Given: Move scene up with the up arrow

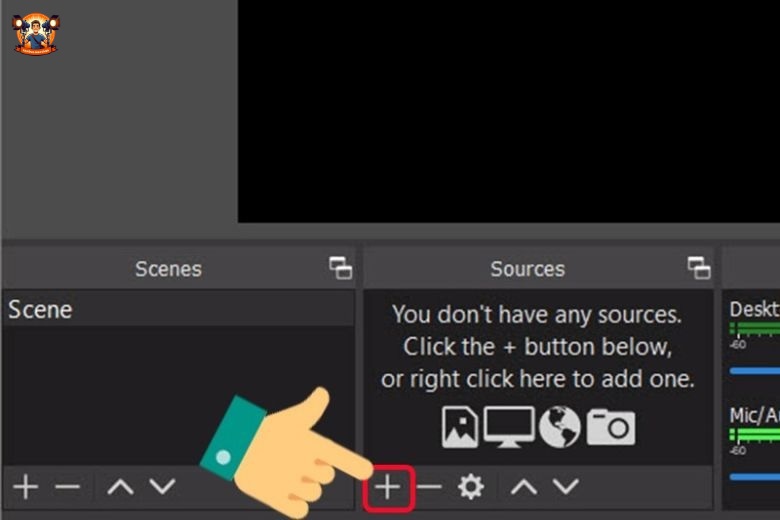Looking at the screenshot, I should [120, 486].
